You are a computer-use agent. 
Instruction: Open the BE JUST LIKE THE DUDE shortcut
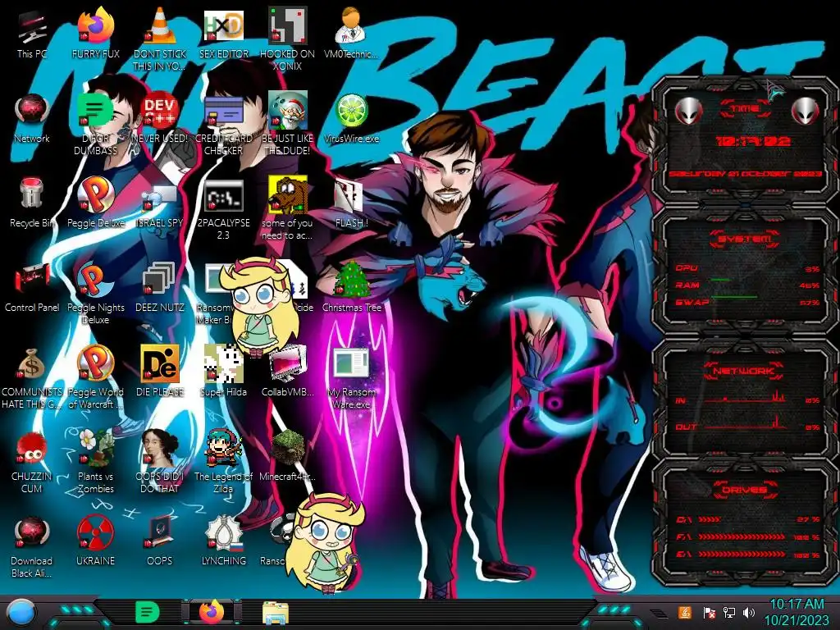coord(288,123)
